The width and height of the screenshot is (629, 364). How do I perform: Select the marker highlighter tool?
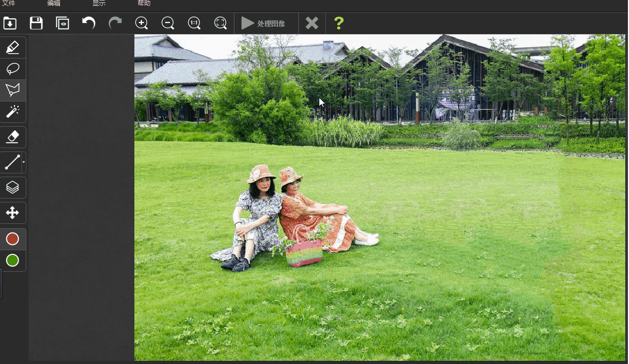click(13, 47)
